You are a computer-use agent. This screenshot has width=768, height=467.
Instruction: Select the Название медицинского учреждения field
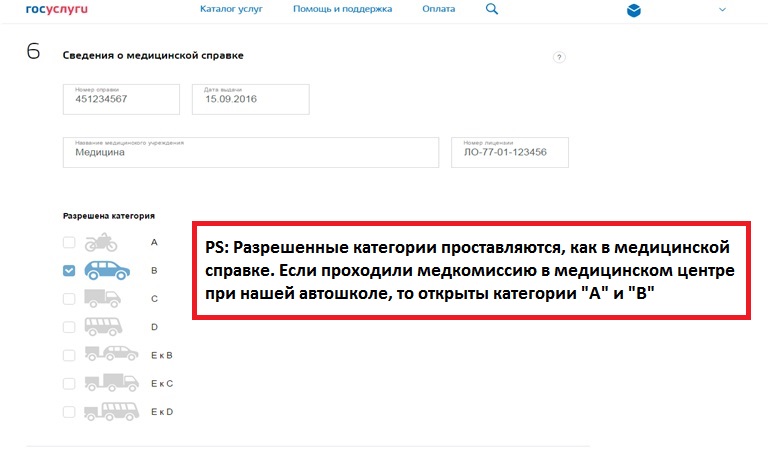[x=251, y=152]
